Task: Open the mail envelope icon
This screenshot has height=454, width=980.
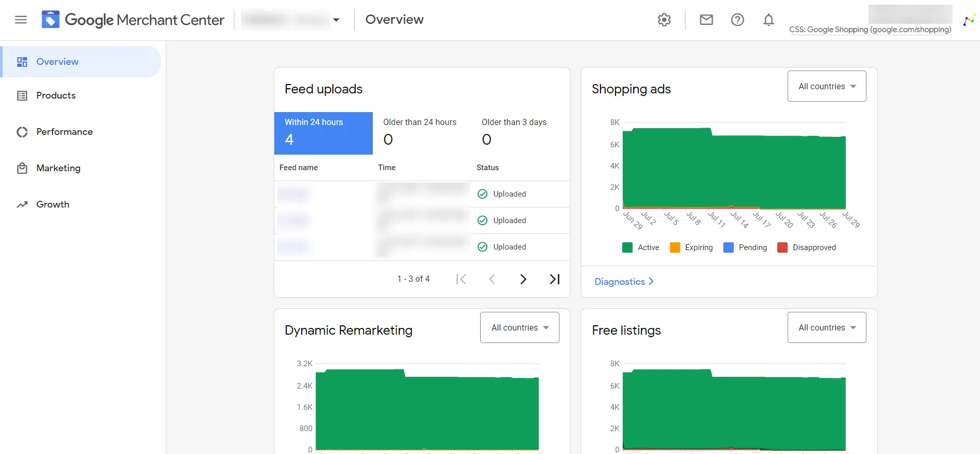Action: [706, 20]
